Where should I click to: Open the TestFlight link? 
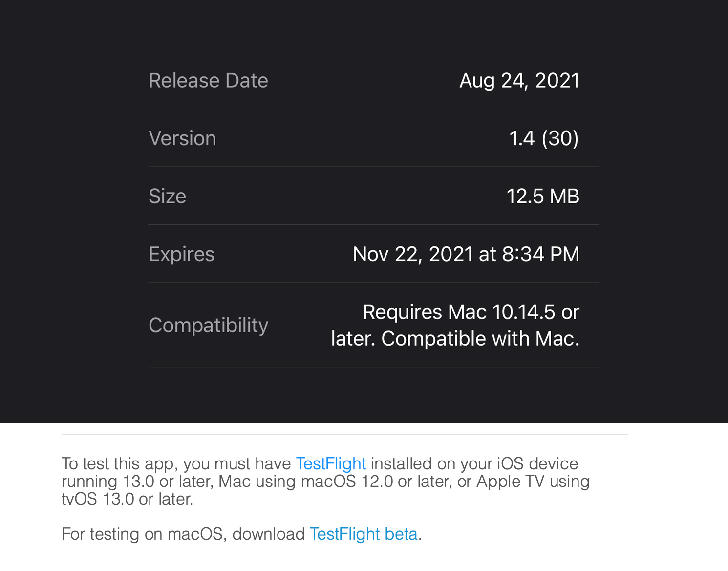(x=331, y=463)
